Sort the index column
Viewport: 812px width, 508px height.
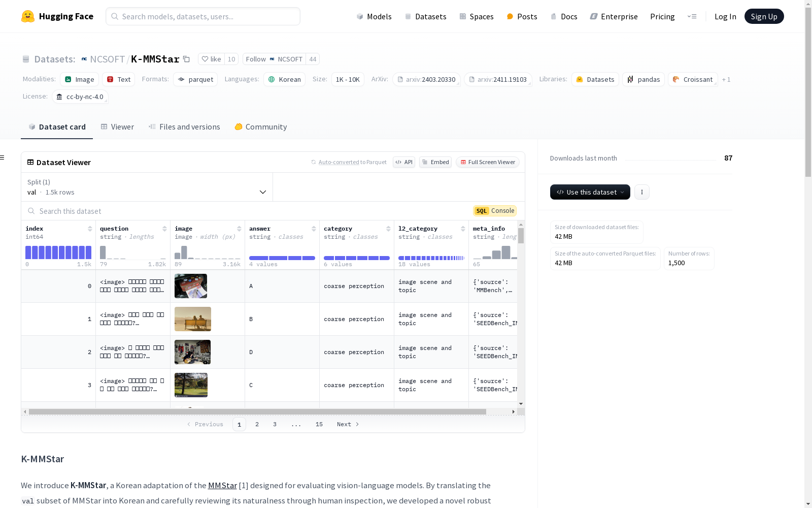[x=90, y=229]
